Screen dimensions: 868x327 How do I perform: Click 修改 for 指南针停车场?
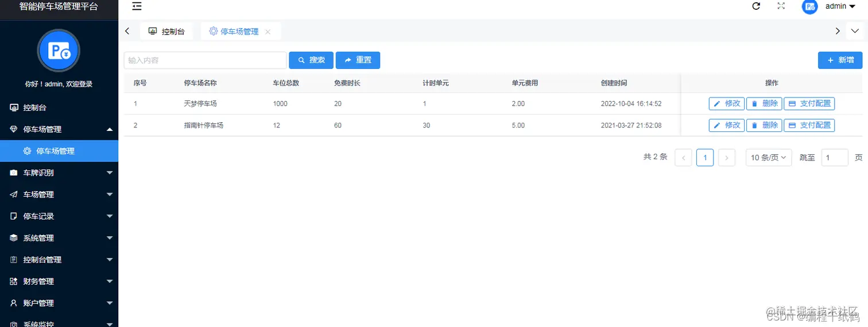coord(727,125)
